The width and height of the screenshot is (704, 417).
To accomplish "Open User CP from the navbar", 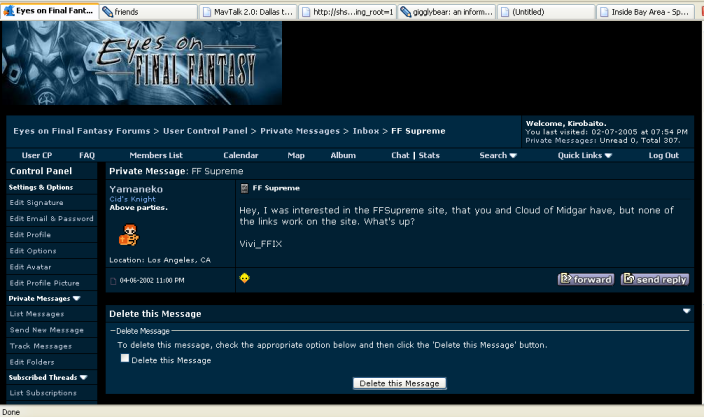I will (37, 155).
